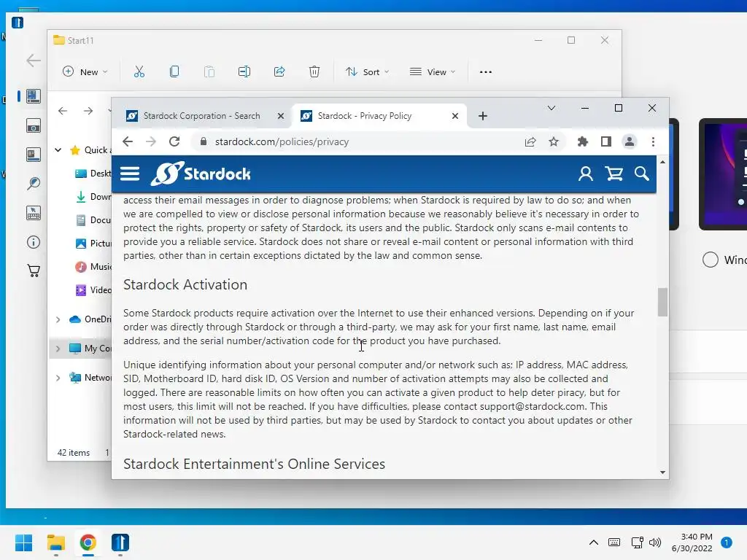The height and width of the screenshot is (560, 747).
Task: Open Windows Start button on taskbar
Action: (23, 542)
